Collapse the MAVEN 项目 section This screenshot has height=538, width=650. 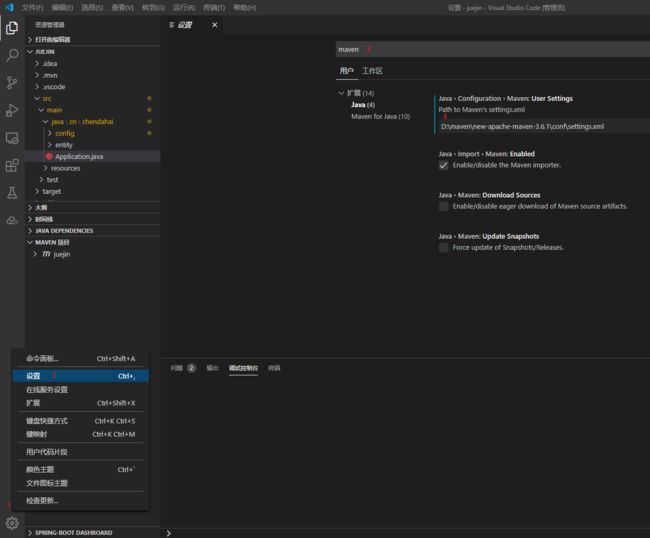[x=30, y=242]
